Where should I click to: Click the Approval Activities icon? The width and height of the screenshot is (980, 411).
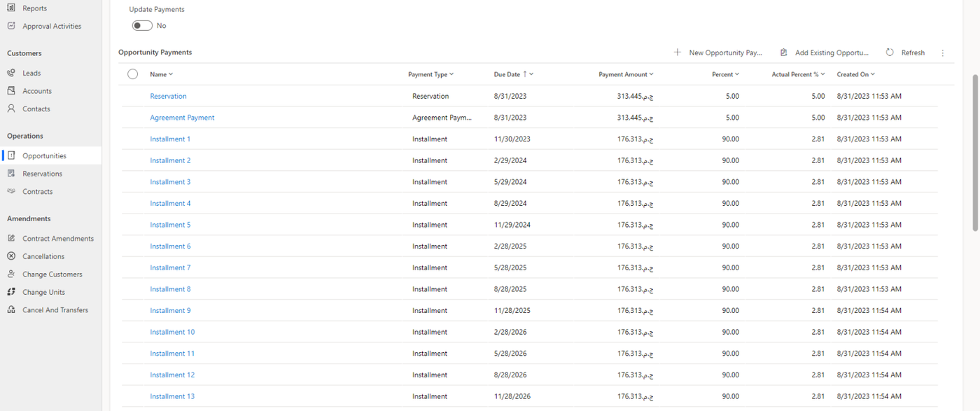(x=11, y=26)
